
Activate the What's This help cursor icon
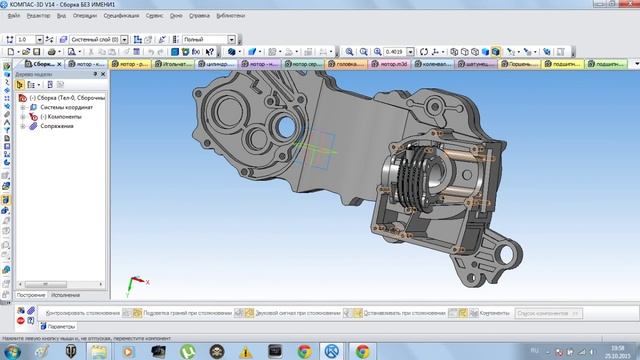pyautogui.click(x=210, y=52)
